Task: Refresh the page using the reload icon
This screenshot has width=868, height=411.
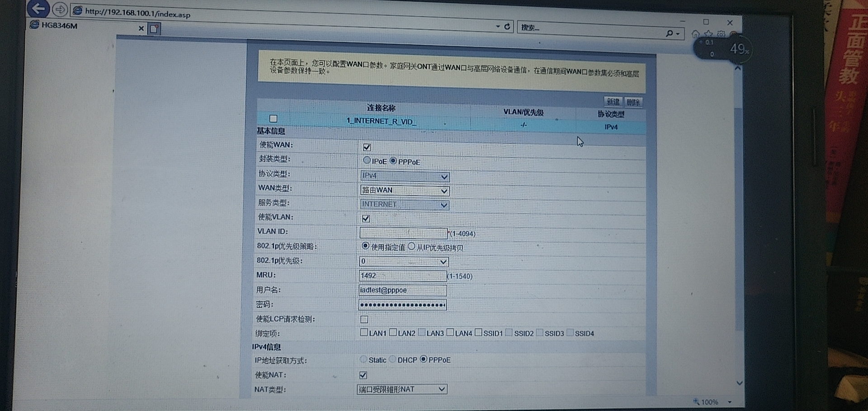Action: coord(507,26)
